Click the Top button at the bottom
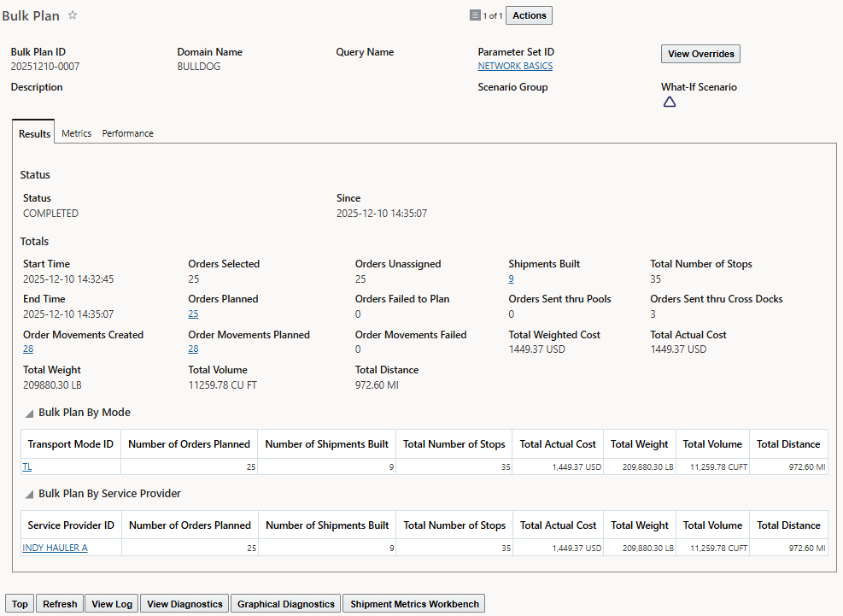Screen dimensions: 843x616 19,603
